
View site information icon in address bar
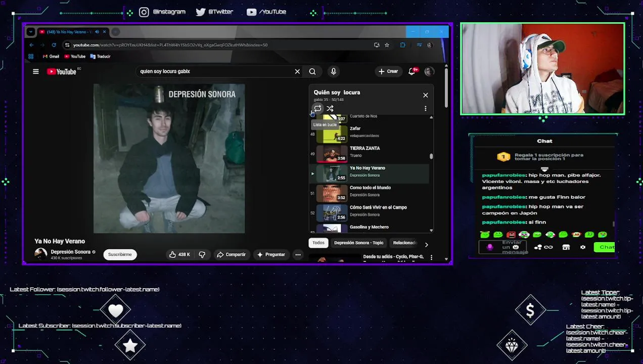[x=67, y=45]
